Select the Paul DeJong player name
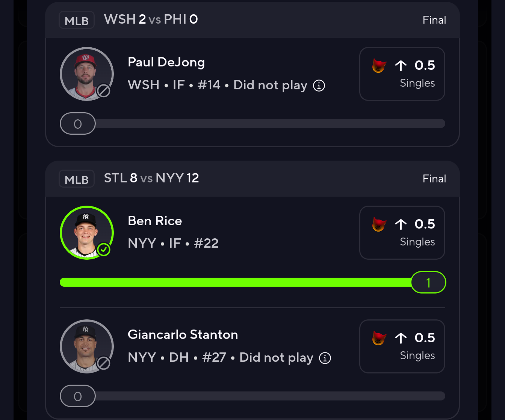The image size is (505, 420). pyautogui.click(x=166, y=62)
